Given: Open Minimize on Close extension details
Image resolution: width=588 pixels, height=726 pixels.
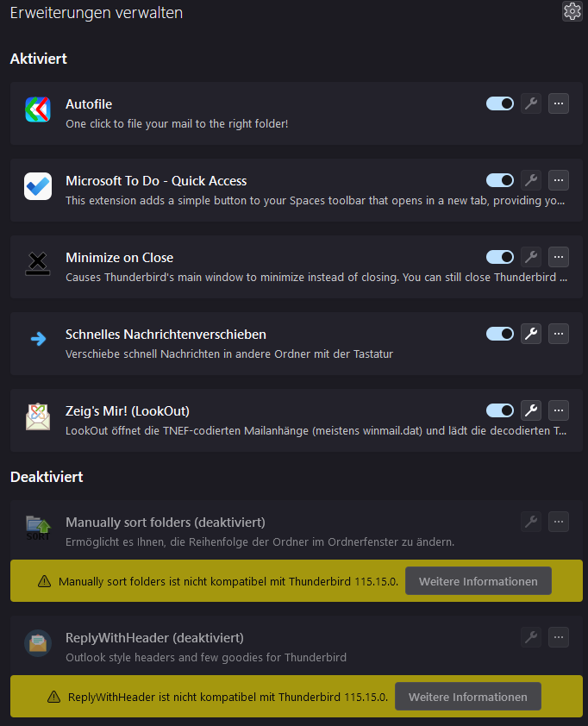Looking at the screenshot, I should (x=120, y=258).
